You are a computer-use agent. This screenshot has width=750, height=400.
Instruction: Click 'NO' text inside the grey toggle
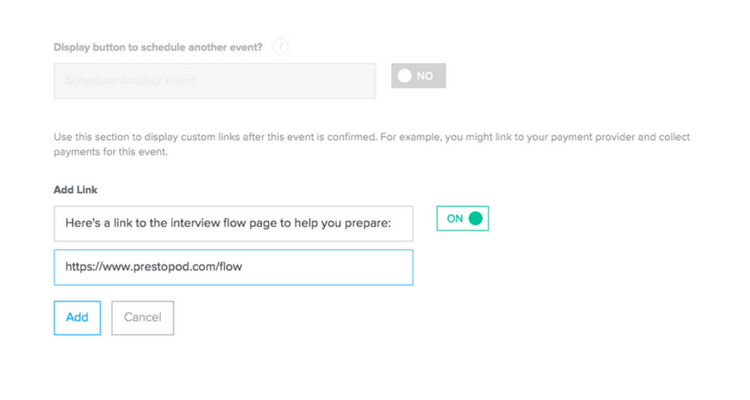click(425, 76)
